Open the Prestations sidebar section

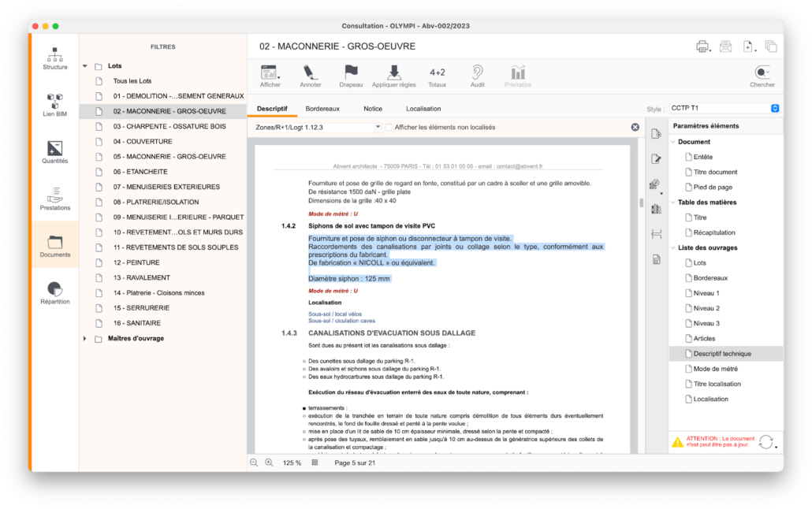pyautogui.click(x=55, y=199)
